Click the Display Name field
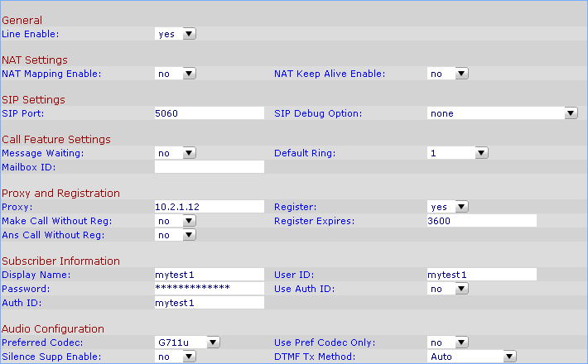 (x=209, y=275)
